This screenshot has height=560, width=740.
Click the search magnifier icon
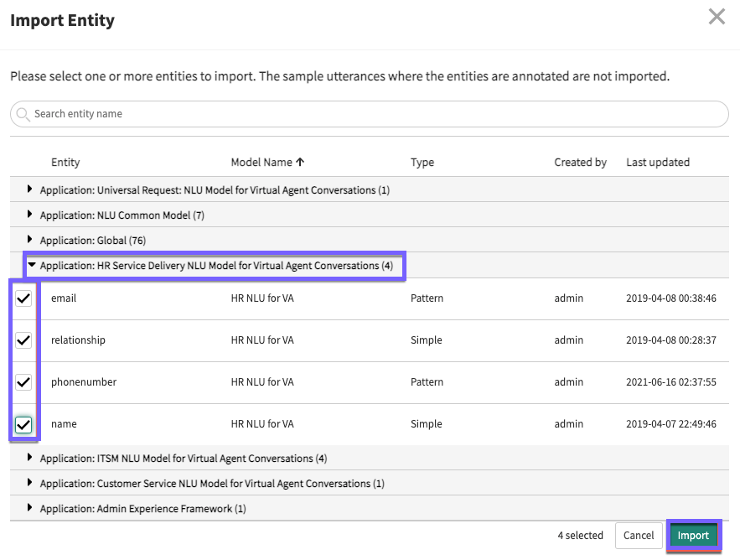click(x=23, y=114)
